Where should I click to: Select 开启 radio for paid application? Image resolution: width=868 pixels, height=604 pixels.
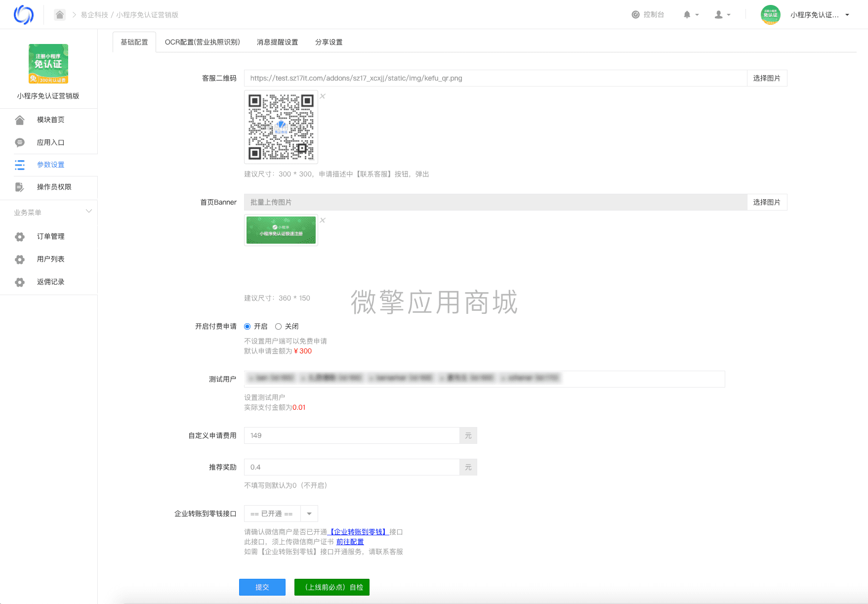[248, 327]
